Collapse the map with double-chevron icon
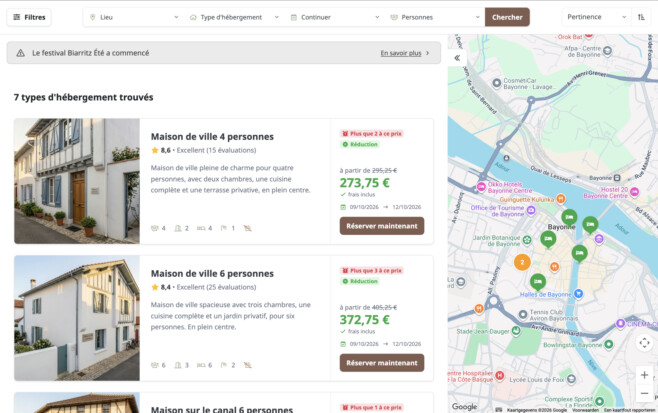This screenshot has width=658, height=413. point(457,58)
